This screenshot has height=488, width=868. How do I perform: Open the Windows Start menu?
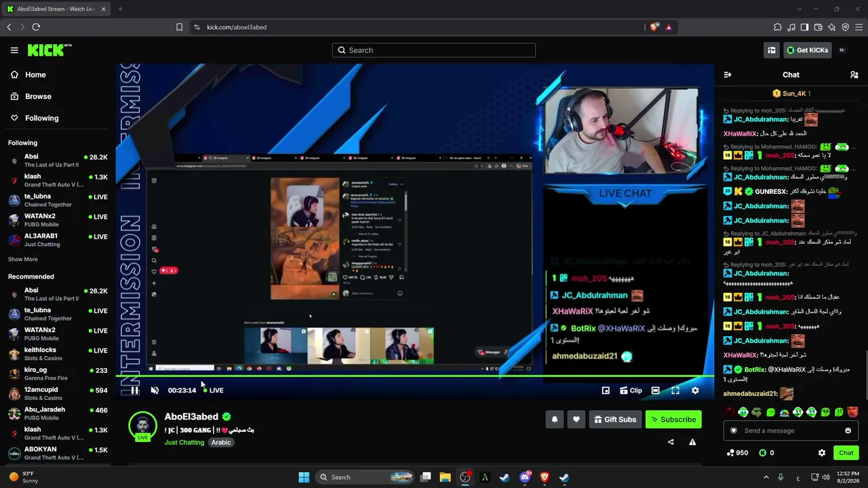pos(304,477)
